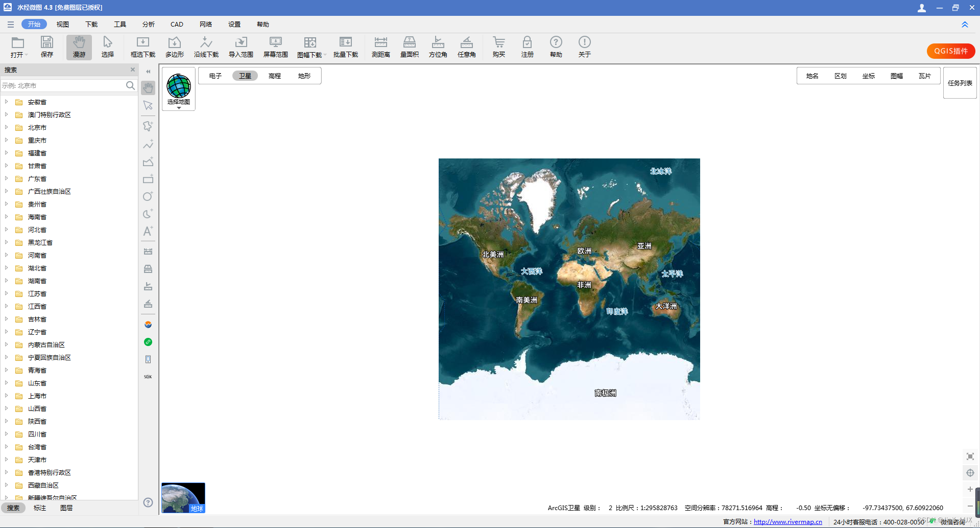Click the 屏幕范围 screen range icon

[276, 47]
